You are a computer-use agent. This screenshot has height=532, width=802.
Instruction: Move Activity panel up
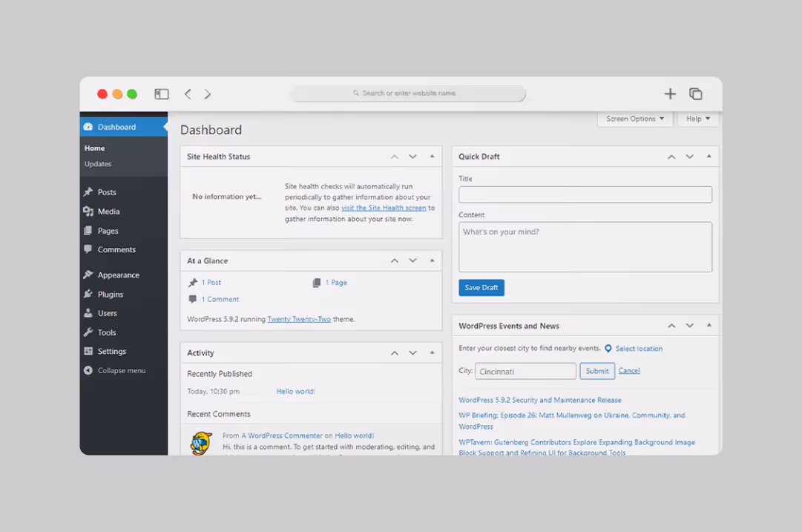tap(395, 353)
